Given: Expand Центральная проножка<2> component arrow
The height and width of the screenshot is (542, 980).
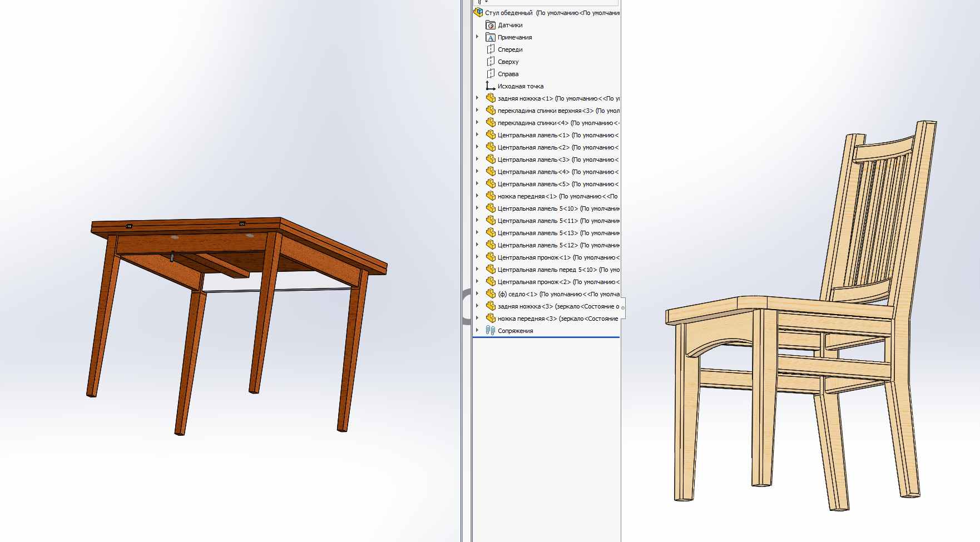Looking at the screenshot, I should coord(477,282).
